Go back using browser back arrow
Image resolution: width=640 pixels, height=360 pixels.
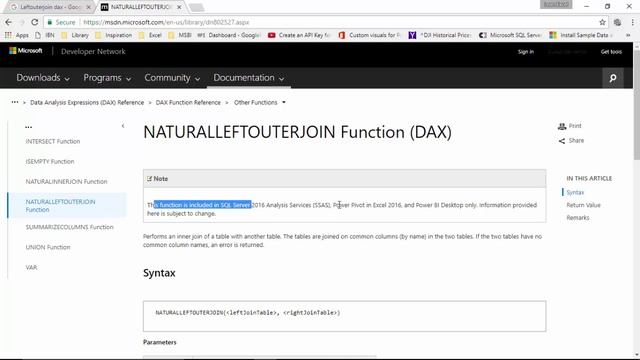point(9,22)
